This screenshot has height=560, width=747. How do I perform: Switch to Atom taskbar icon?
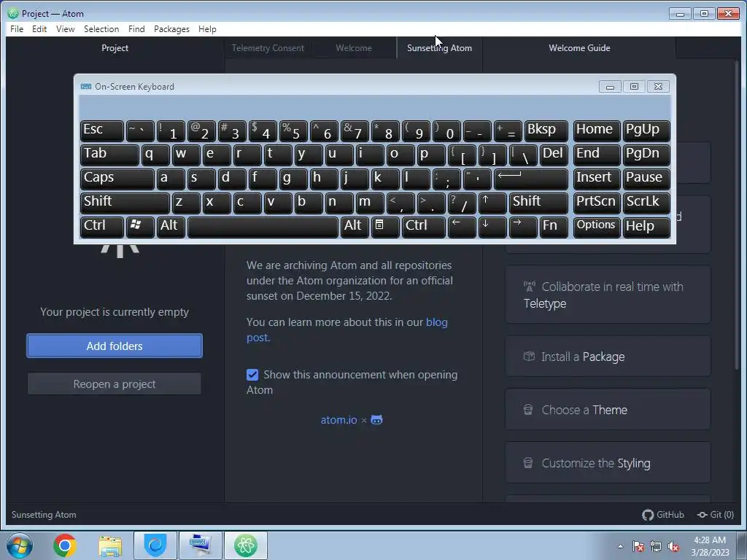(x=246, y=545)
